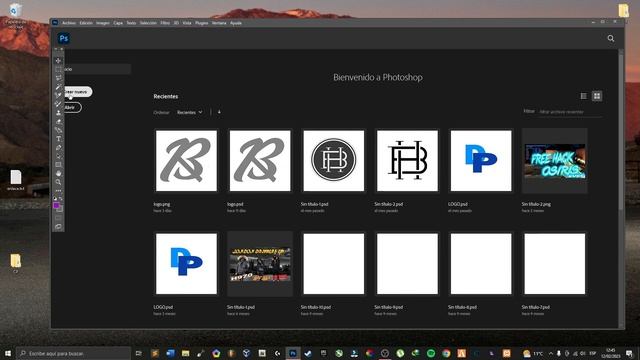Focus the Filtrar archivos recientes field
640x360 pixels.
570,112
